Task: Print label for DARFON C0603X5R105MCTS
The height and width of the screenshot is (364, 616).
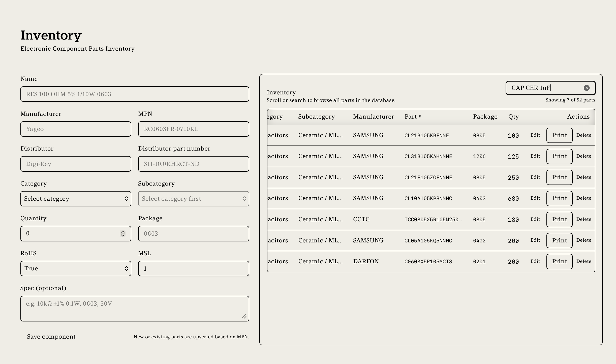Action: coord(559,261)
